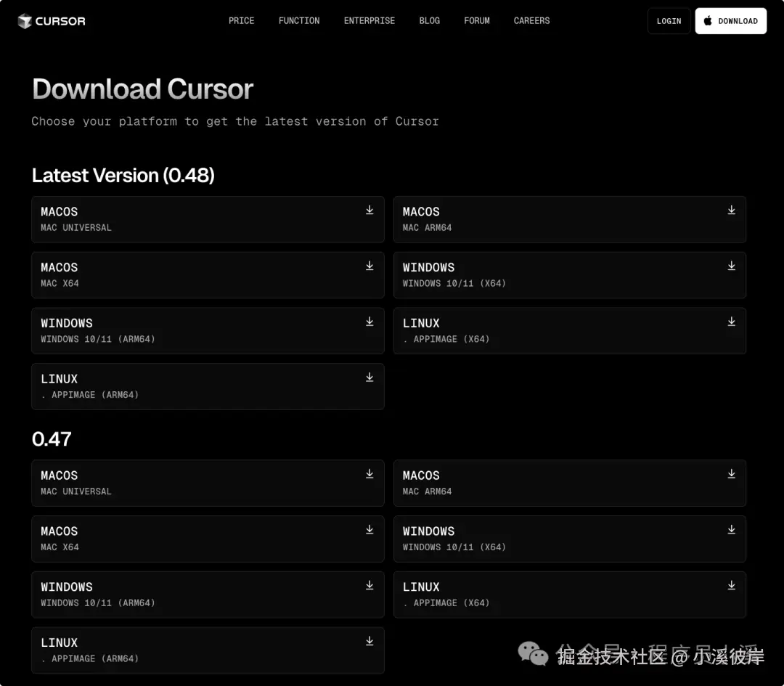Click download icon for 0.47 Linux AppImage ARM64
Viewport: 784px width, 686px height.
click(369, 641)
